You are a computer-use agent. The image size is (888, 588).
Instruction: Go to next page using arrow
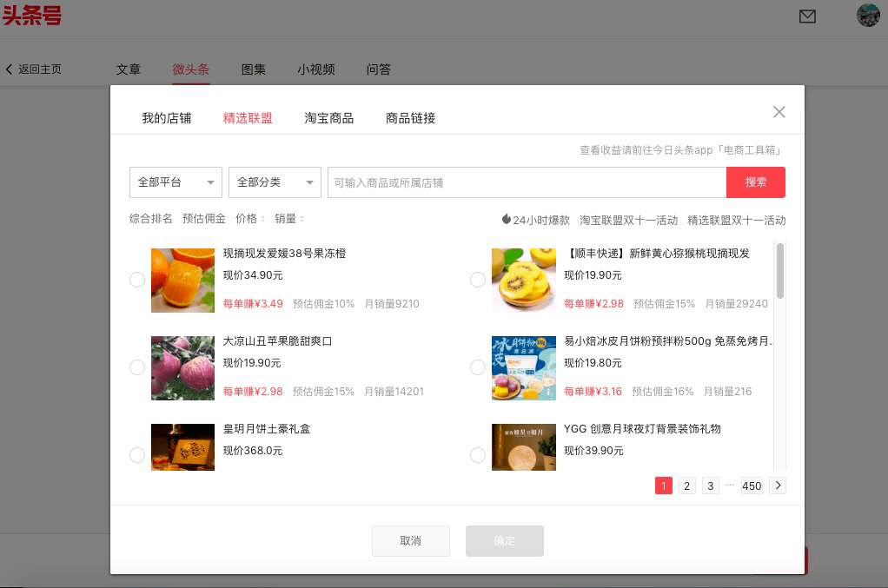pyautogui.click(x=778, y=485)
